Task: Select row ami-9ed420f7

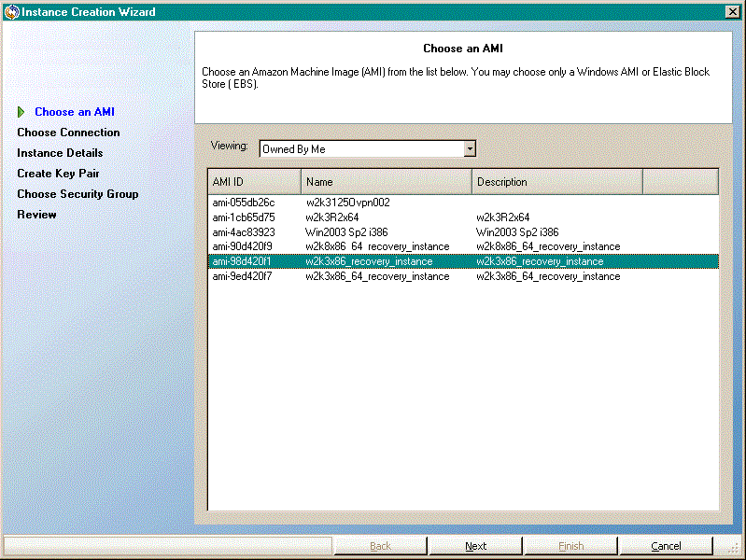Action: tap(463, 276)
